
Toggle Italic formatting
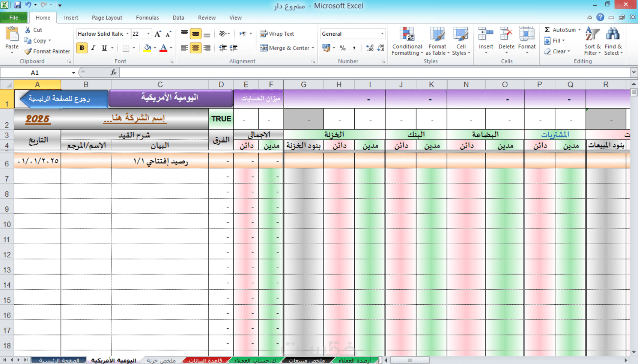coord(93,48)
